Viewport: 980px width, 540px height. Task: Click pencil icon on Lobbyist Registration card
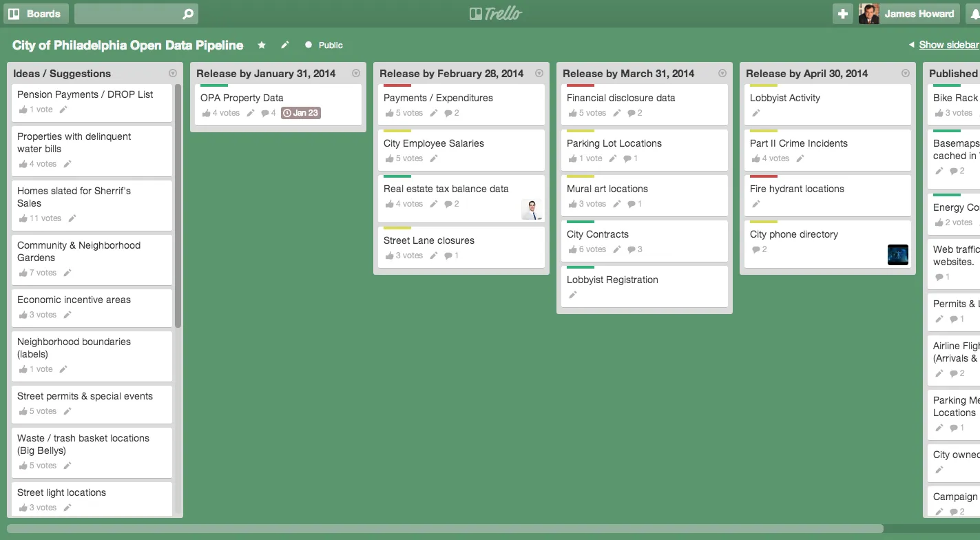(x=572, y=295)
